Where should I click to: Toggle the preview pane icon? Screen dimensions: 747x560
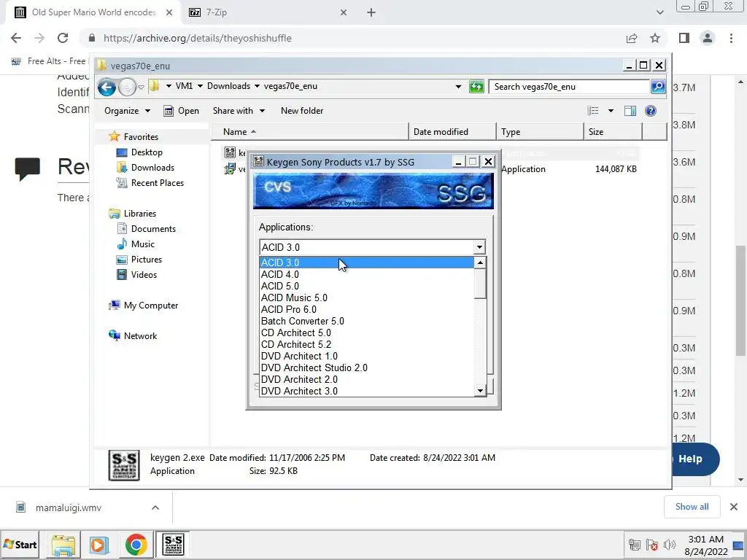[x=630, y=111]
